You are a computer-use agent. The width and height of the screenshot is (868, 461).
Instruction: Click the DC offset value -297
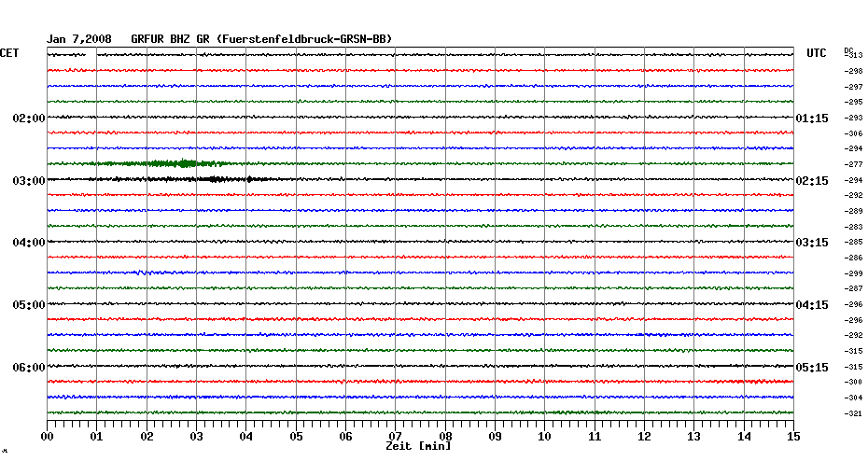[854, 87]
